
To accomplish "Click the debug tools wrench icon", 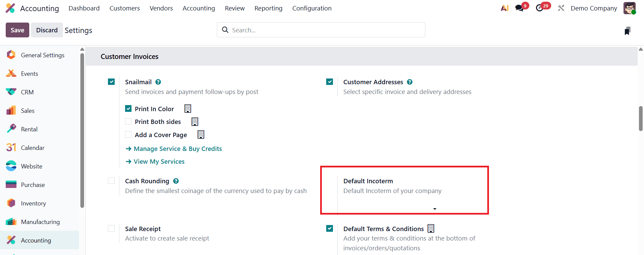I will (x=561, y=8).
